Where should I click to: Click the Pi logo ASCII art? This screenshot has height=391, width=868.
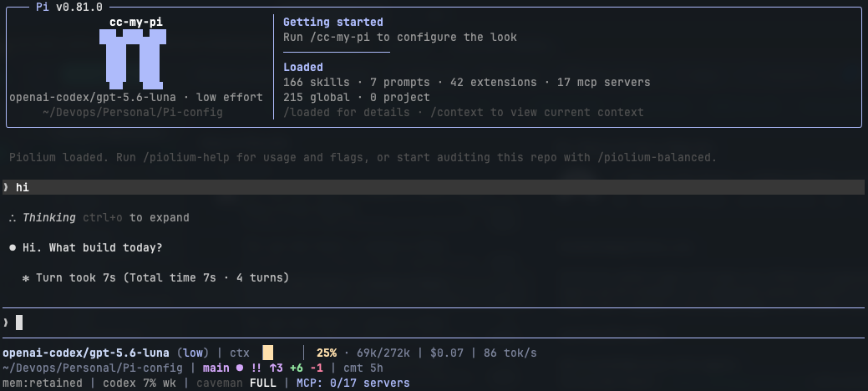point(133,59)
